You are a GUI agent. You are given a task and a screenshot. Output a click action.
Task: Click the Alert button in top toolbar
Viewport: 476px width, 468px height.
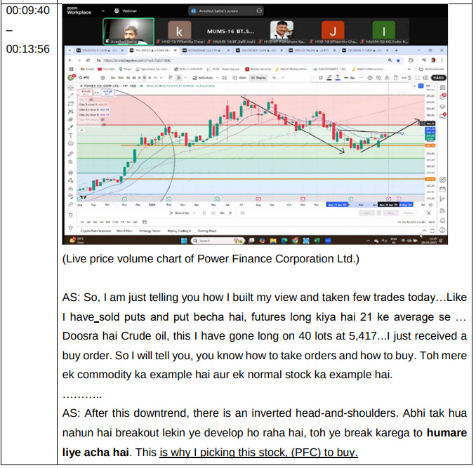pos(239,78)
